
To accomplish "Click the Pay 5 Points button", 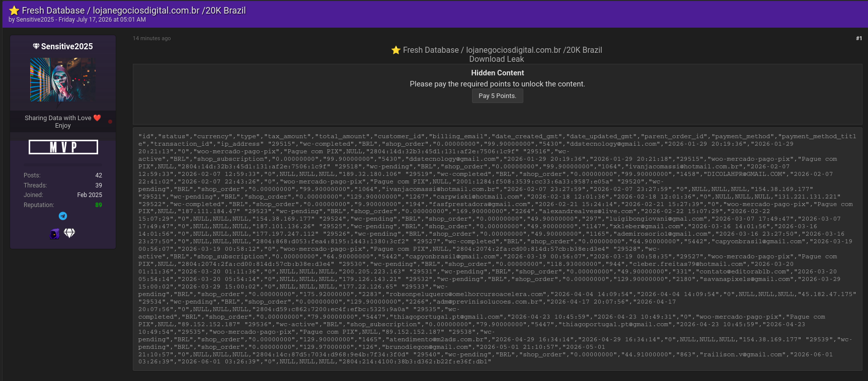I will tap(497, 96).
